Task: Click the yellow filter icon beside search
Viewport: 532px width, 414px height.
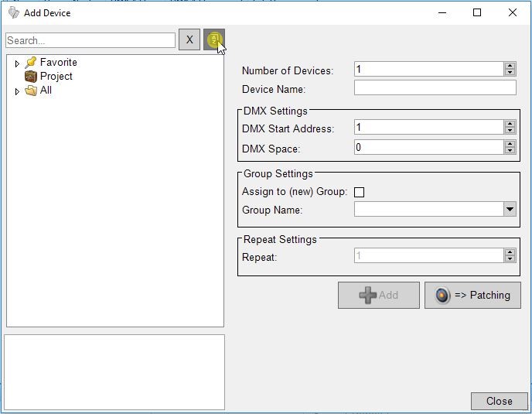Action: pyautogui.click(x=213, y=39)
